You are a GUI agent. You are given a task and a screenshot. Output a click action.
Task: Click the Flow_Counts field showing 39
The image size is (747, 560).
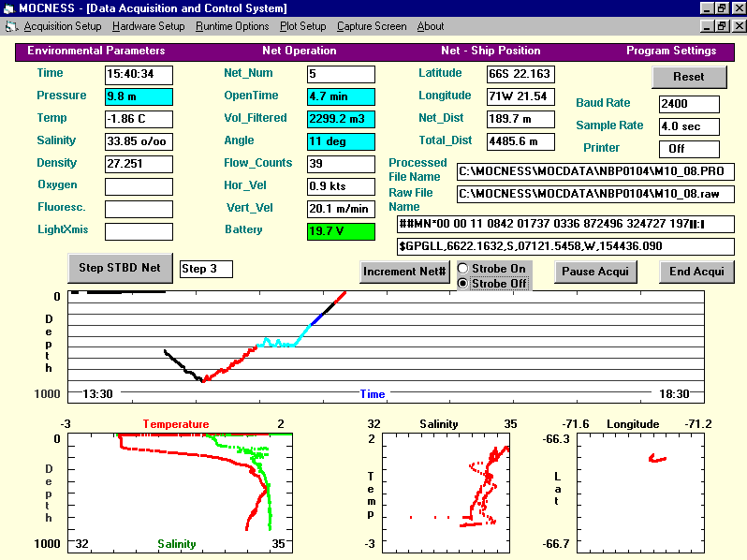click(341, 164)
